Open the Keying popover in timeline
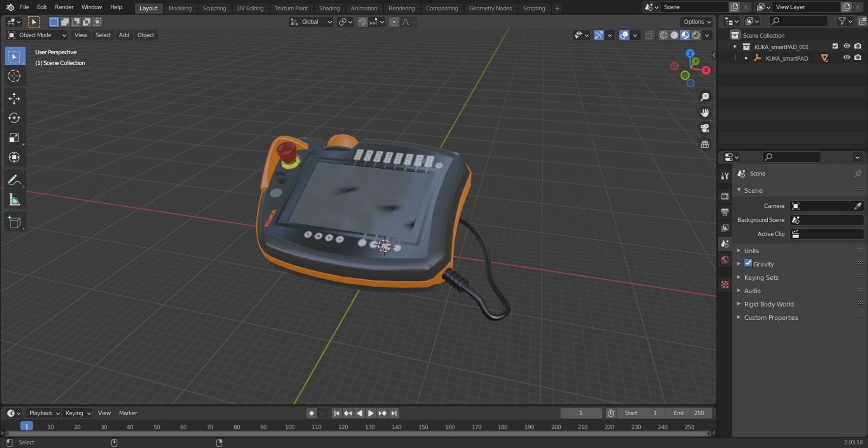 78,413
